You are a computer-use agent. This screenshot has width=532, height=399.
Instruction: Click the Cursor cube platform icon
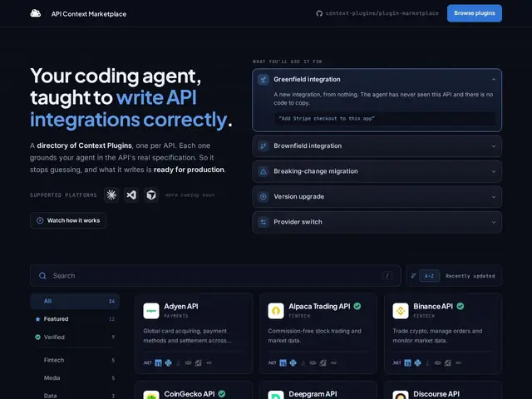click(151, 195)
